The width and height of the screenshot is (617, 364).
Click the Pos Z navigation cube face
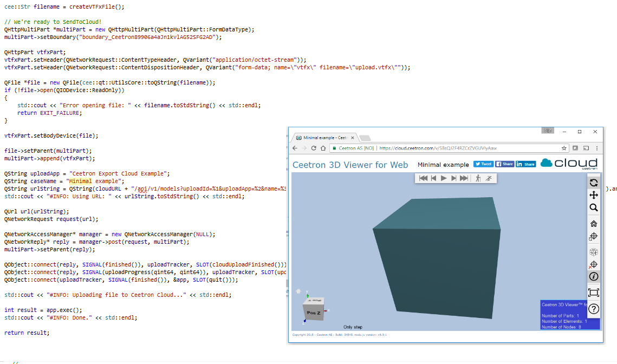[314, 313]
